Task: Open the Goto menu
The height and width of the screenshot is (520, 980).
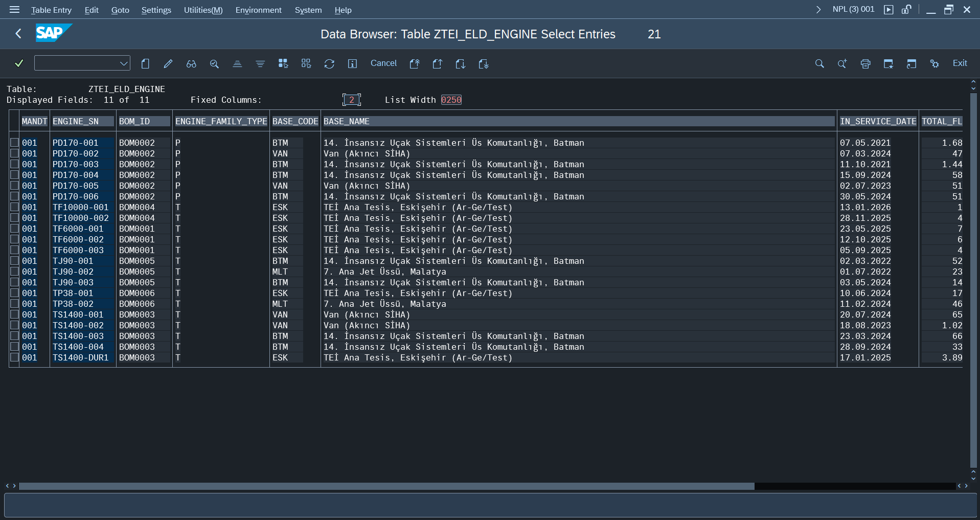Action: click(120, 10)
